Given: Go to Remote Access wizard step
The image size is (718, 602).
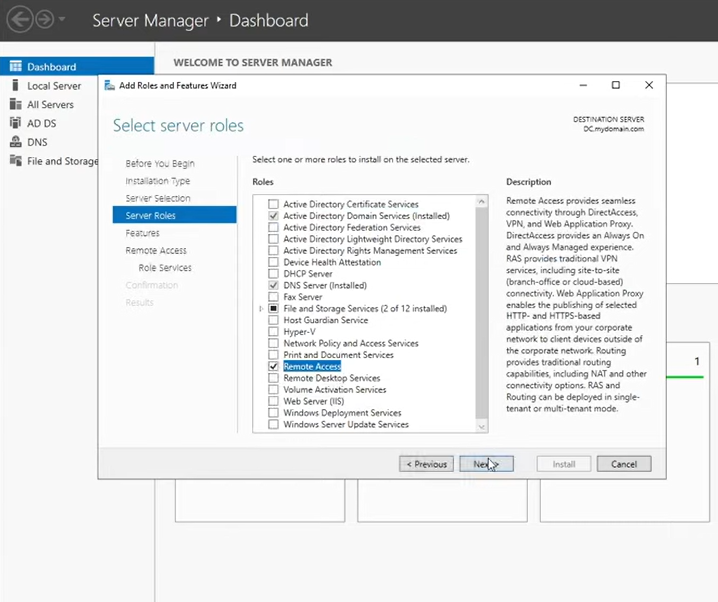Looking at the screenshot, I should (156, 250).
